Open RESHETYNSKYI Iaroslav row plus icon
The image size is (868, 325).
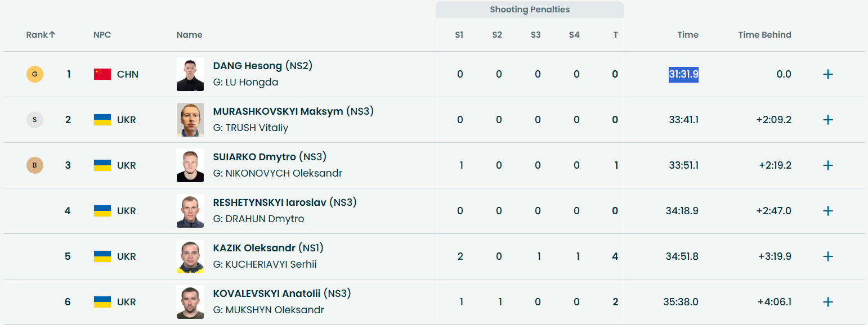[x=827, y=211]
